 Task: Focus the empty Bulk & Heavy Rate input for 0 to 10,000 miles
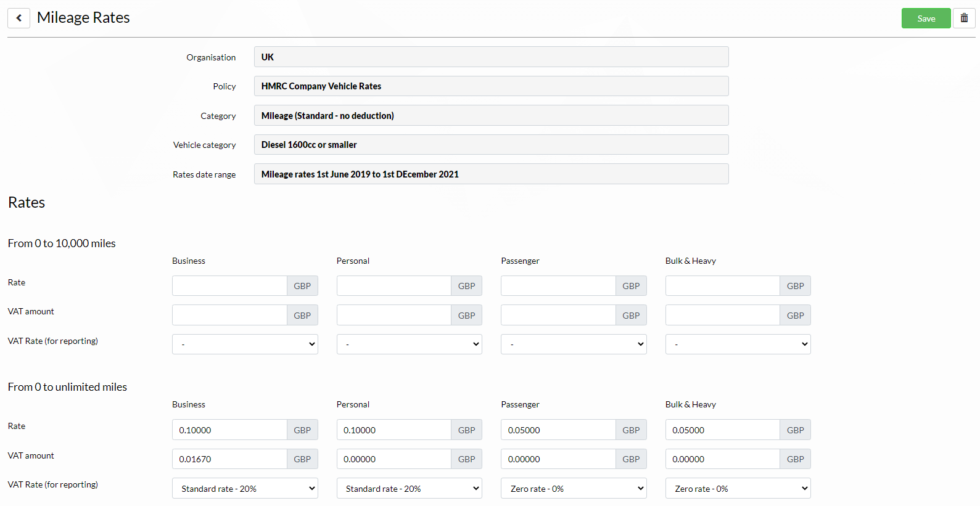click(723, 286)
